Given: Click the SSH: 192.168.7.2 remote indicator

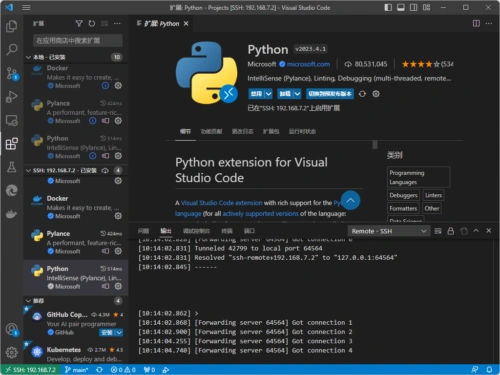Looking at the screenshot, I should pyautogui.click(x=31, y=369).
